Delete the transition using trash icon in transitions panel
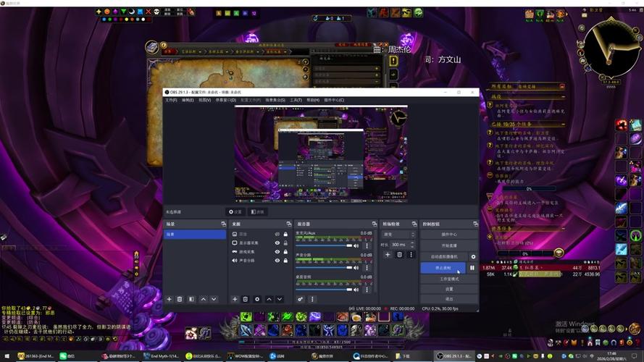Screen dimensions: 644x362 (399, 254)
